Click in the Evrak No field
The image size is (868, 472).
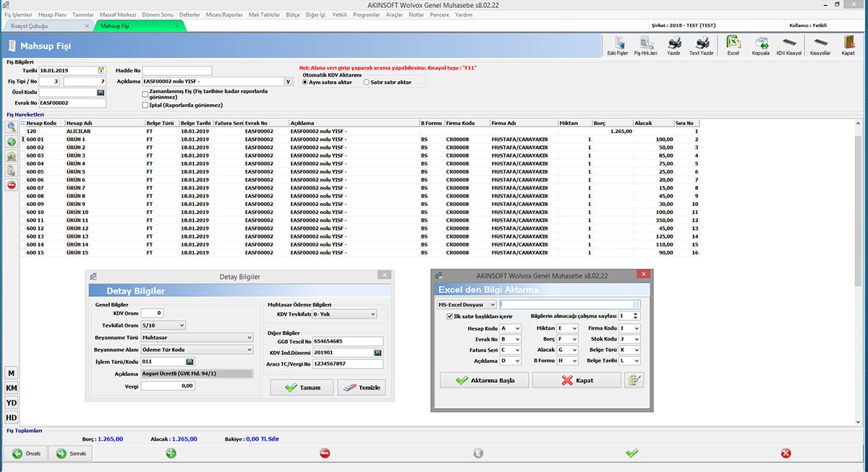[x=72, y=103]
